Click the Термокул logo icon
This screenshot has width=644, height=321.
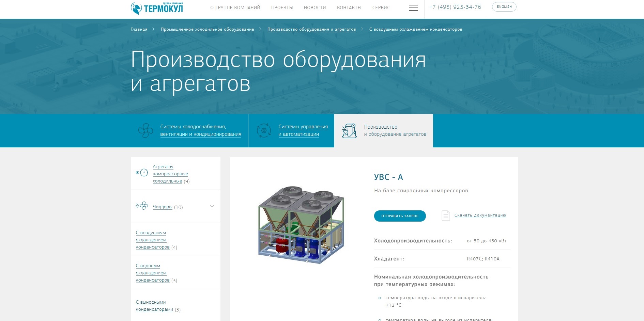(136, 9)
